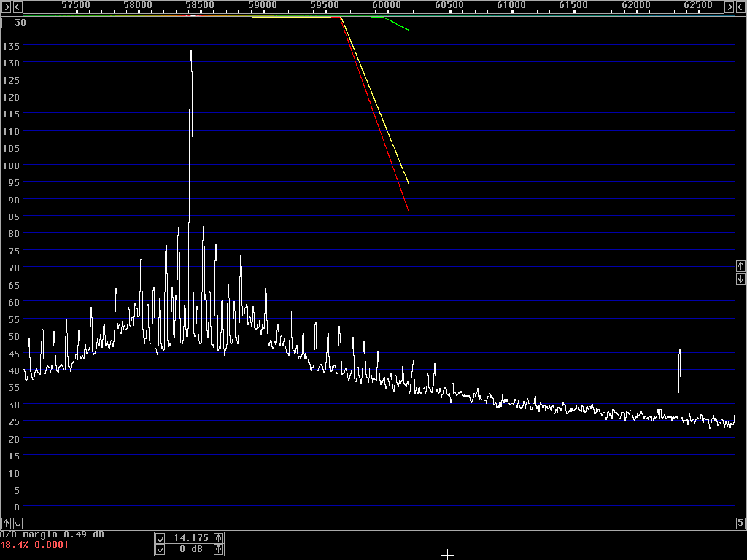Click the 62500 frequency scale label
This screenshot has height=560, width=747.
698,5
